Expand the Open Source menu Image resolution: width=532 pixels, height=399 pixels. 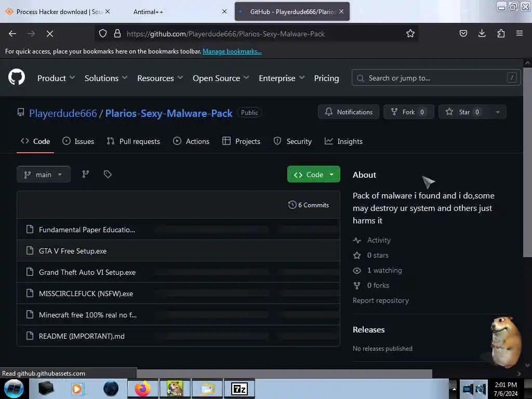(x=221, y=78)
